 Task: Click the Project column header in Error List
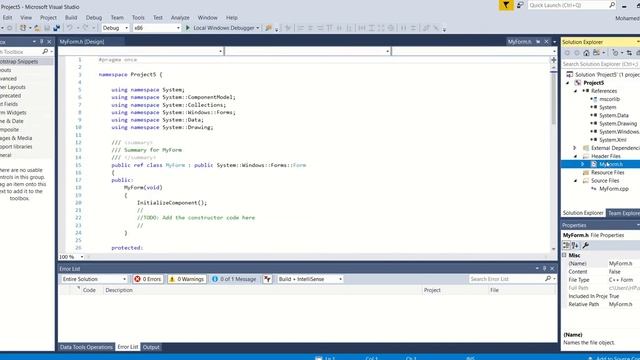point(432,290)
